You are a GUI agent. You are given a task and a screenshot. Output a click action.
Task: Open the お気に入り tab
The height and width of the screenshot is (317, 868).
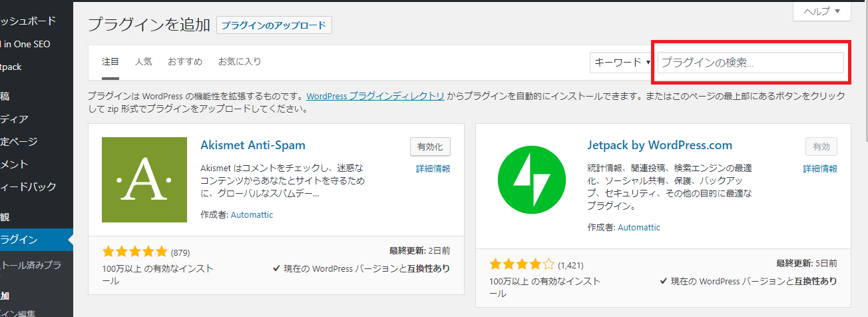pos(240,62)
